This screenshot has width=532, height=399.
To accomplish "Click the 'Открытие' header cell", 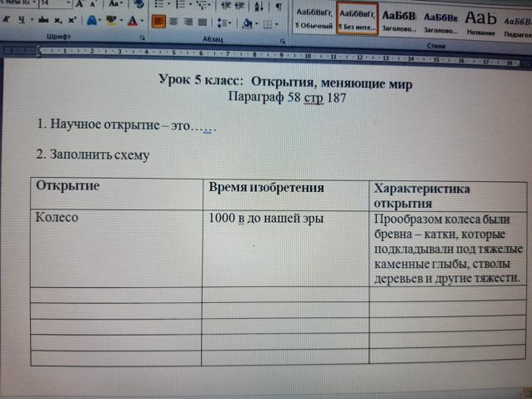I will tap(117, 194).
